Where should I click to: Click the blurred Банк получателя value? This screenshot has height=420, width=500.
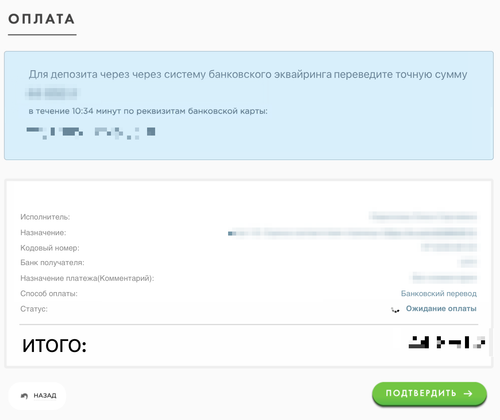(x=468, y=263)
